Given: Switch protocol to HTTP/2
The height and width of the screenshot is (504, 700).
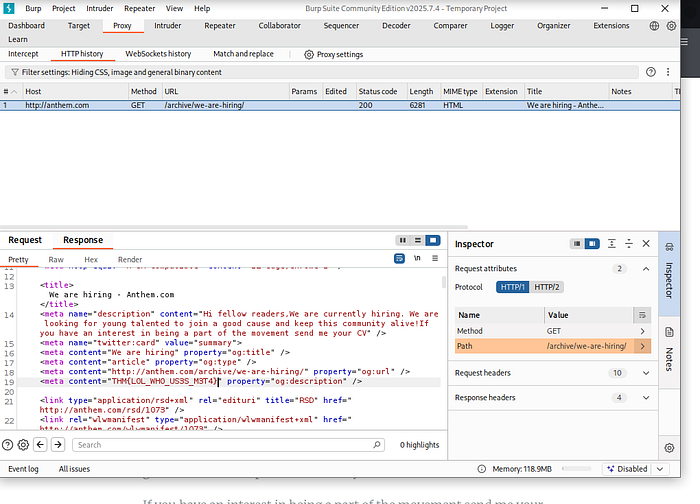Looking at the screenshot, I should point(546,287).
